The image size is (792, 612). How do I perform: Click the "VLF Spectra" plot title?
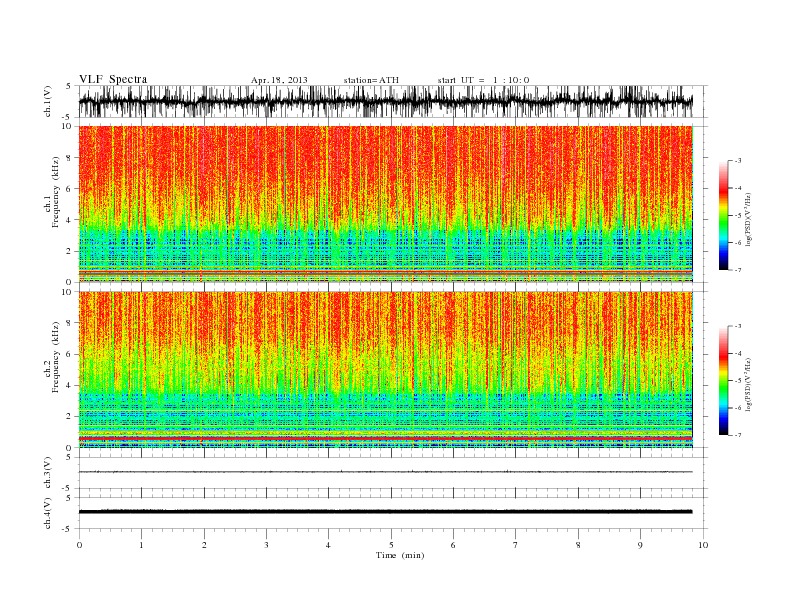(113, 79)
